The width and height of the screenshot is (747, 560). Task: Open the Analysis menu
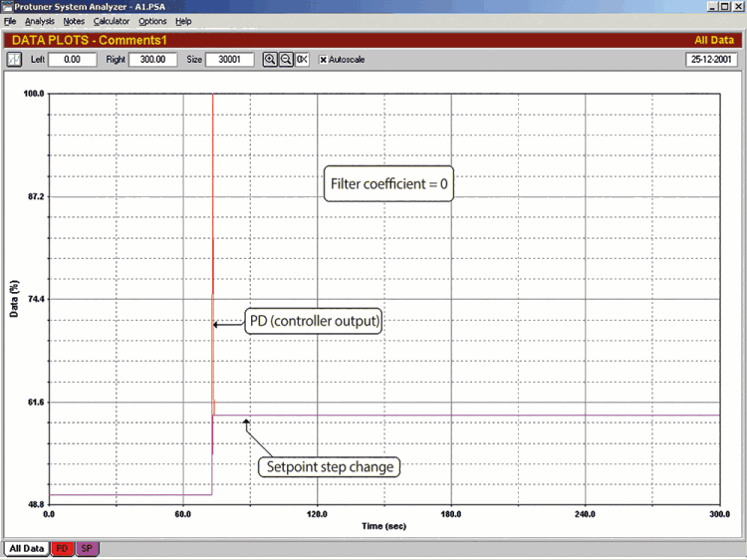pyautogui.click(x=40, y=21)
